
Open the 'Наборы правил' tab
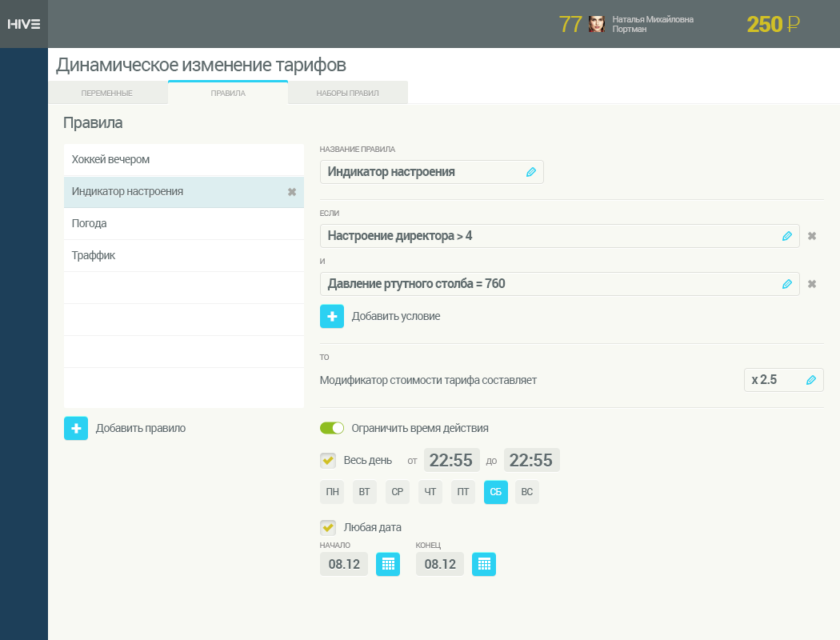(x=347, y=93)
